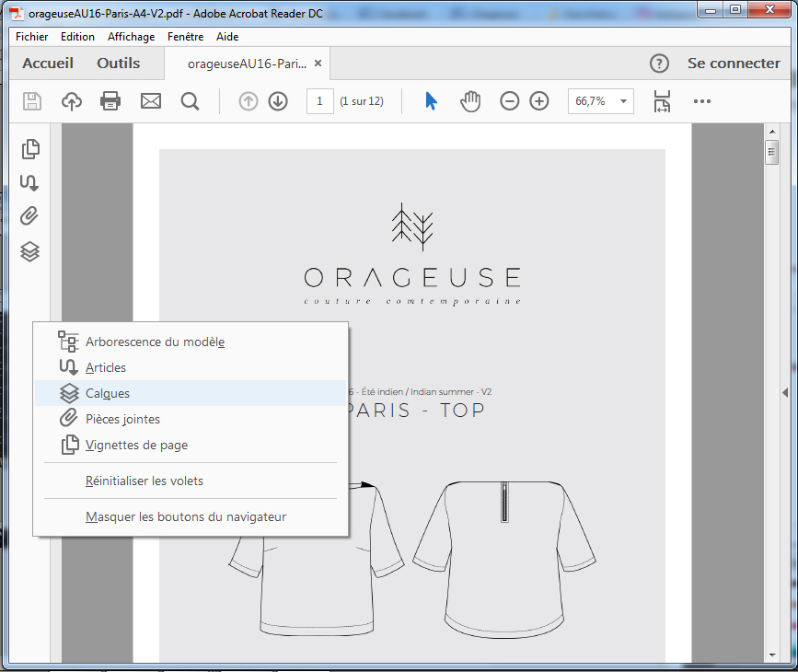Open page thumbnails sidebar panel

point(30,149)
